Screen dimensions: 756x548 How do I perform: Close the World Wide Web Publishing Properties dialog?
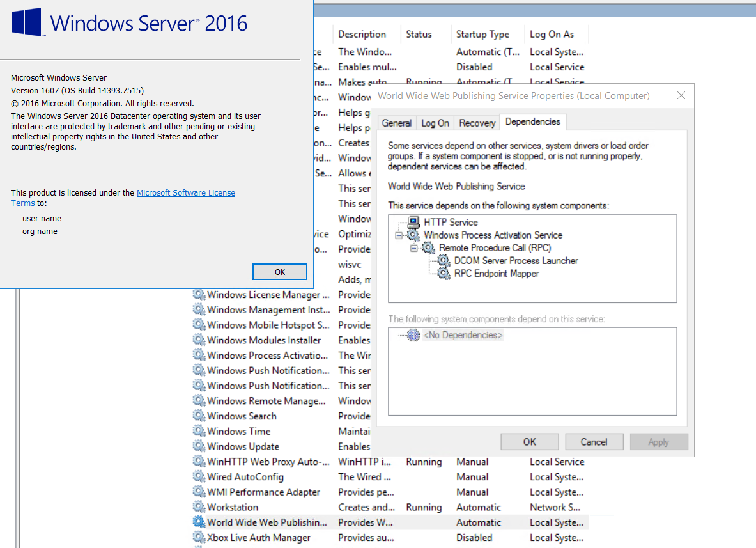tap(681, 95)
